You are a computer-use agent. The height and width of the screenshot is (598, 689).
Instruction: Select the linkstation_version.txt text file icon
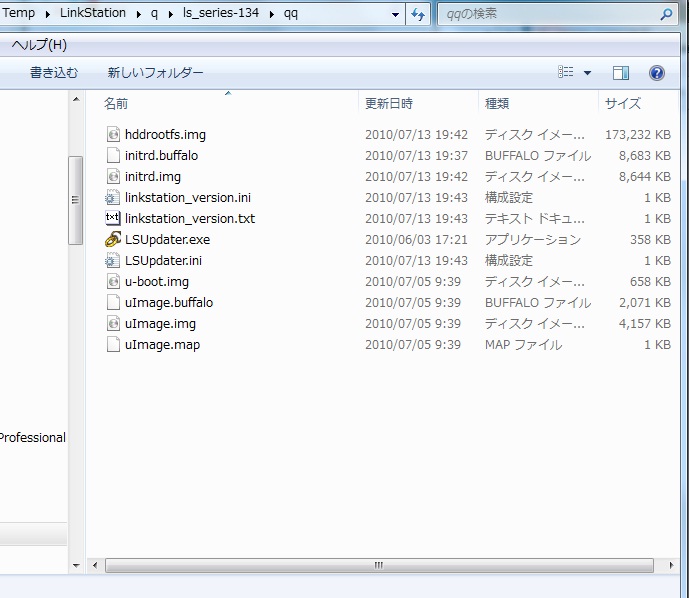point(112,218)
